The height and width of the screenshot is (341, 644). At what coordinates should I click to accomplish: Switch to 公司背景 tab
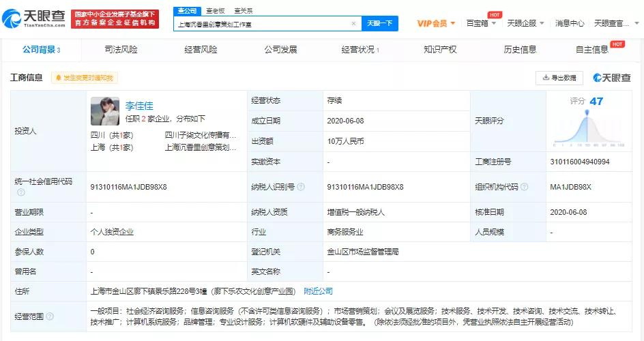(x=42, y=50)
